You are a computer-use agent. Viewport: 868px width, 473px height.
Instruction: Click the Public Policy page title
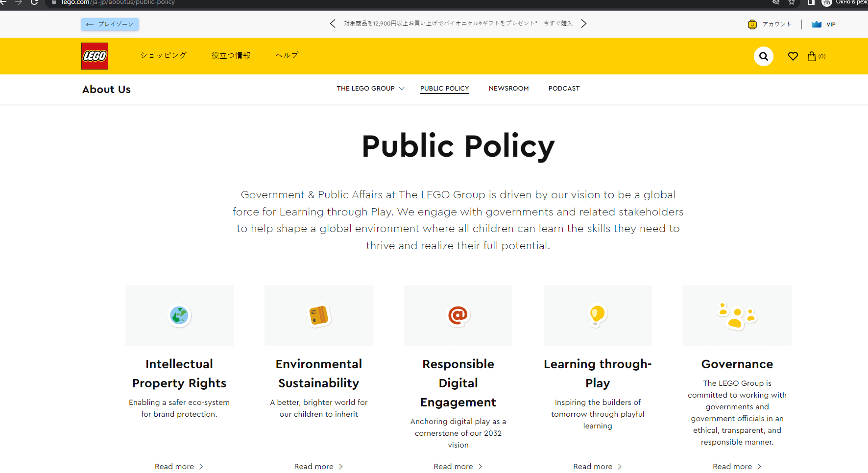458,146
